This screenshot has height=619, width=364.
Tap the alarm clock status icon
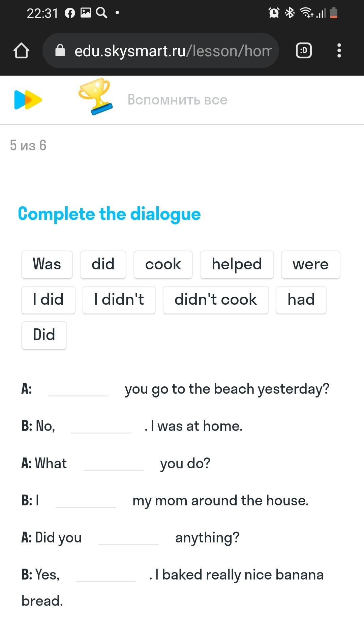(x=274, y=13)
